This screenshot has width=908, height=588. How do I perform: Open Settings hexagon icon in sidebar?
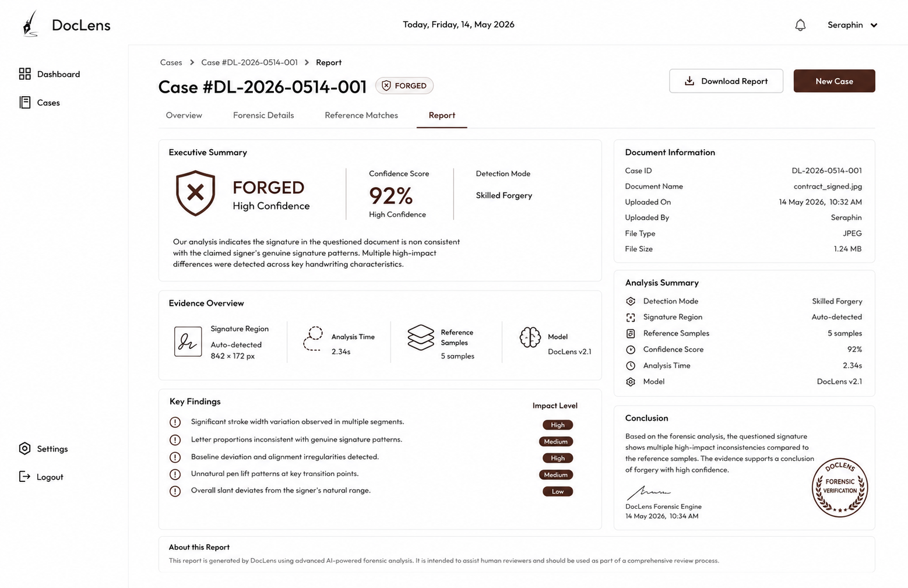tap(24, 449)
